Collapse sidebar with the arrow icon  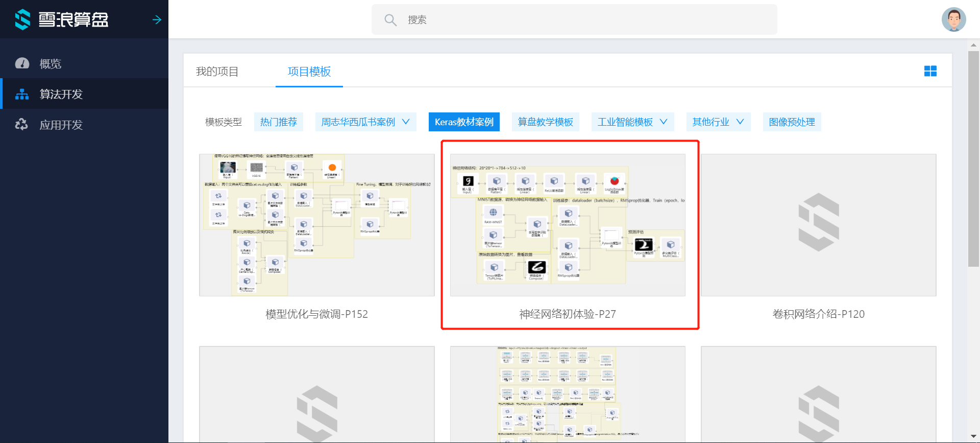coord(157,19)
